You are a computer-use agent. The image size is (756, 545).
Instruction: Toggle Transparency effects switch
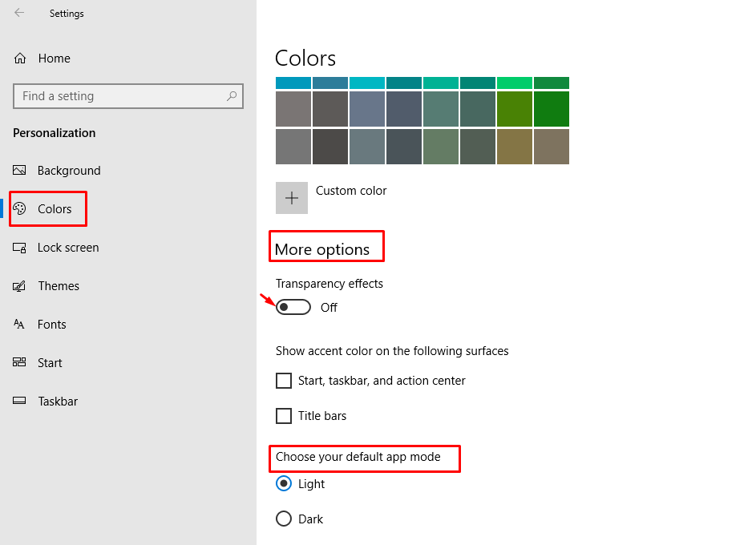pyautogui.click(x=293, y=307)
